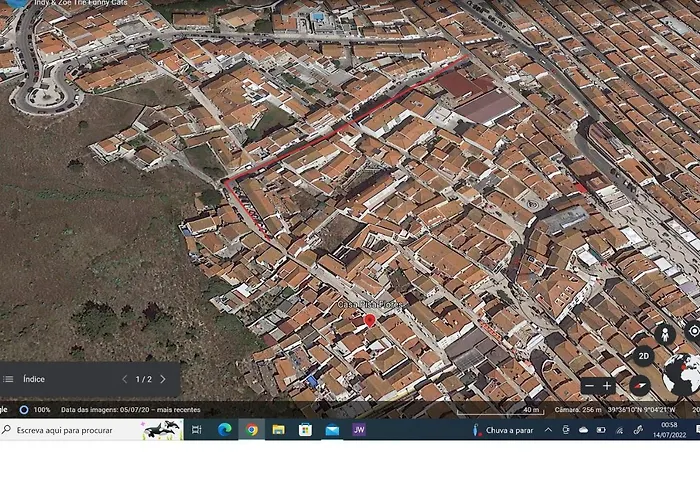The image size is (700, 500).
Task: Click the imagery date 05/07/20 label
Action: [x=130, y=410]
